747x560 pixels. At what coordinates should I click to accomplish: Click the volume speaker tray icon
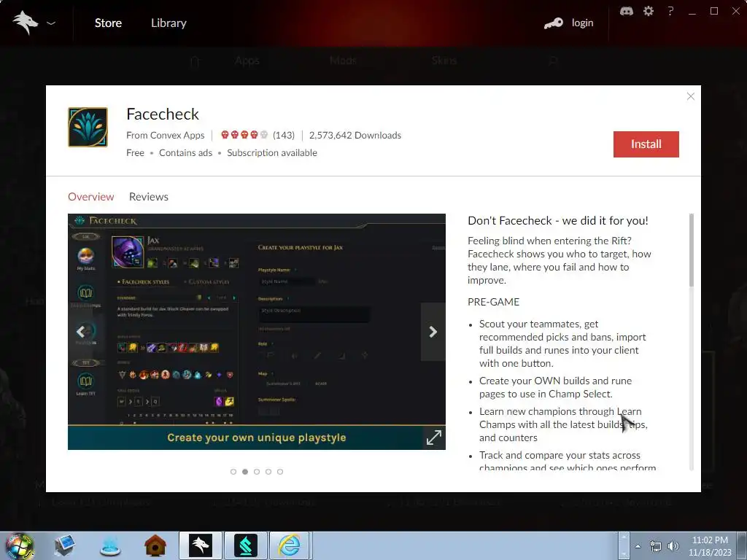pyautogui.click(x=673, y=546)
